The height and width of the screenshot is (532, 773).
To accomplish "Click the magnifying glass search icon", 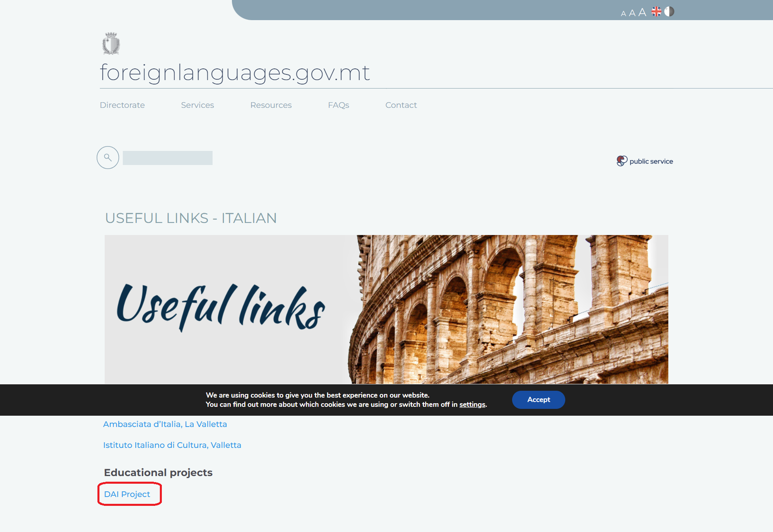I will [x=108, y=157].
